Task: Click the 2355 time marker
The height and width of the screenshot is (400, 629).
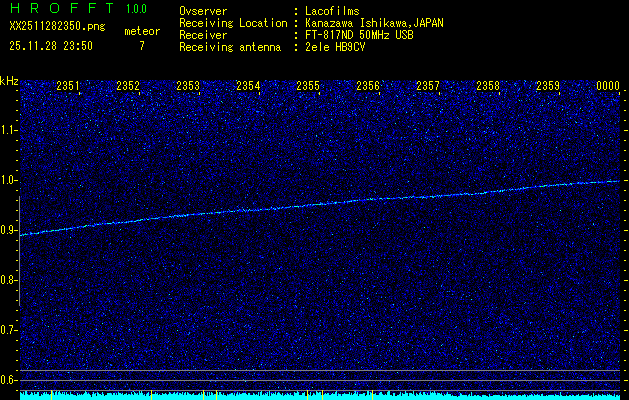Action: click(308, 86)
